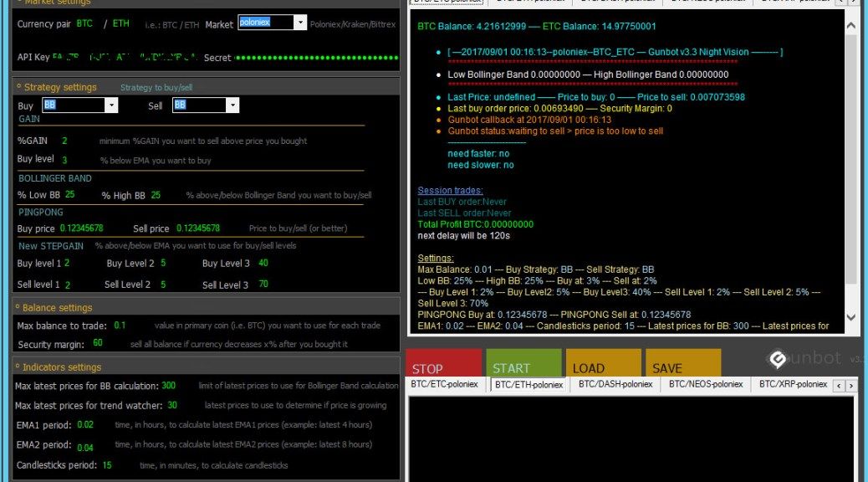Viewport: 868px width, 482px height.
Task: Expand the Buy strategy dropdown
Action: tap(111, 105)
